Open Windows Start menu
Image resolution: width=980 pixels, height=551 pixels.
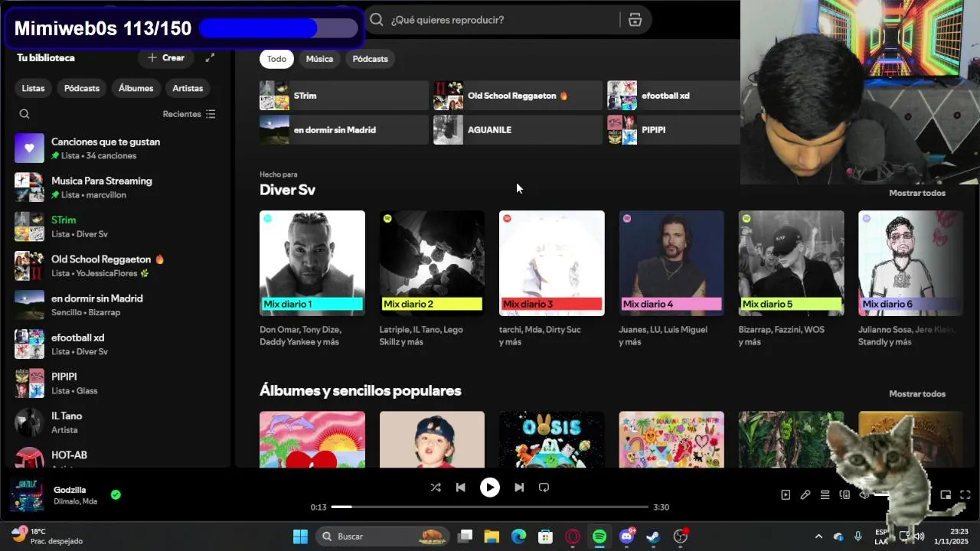tap(300, 536)
